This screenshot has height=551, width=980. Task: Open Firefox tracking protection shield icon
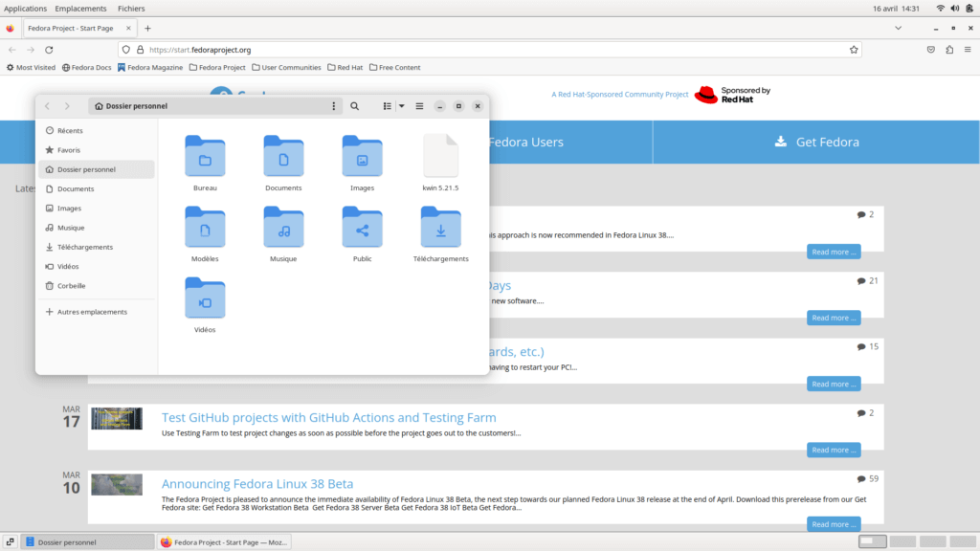[126, 50]
